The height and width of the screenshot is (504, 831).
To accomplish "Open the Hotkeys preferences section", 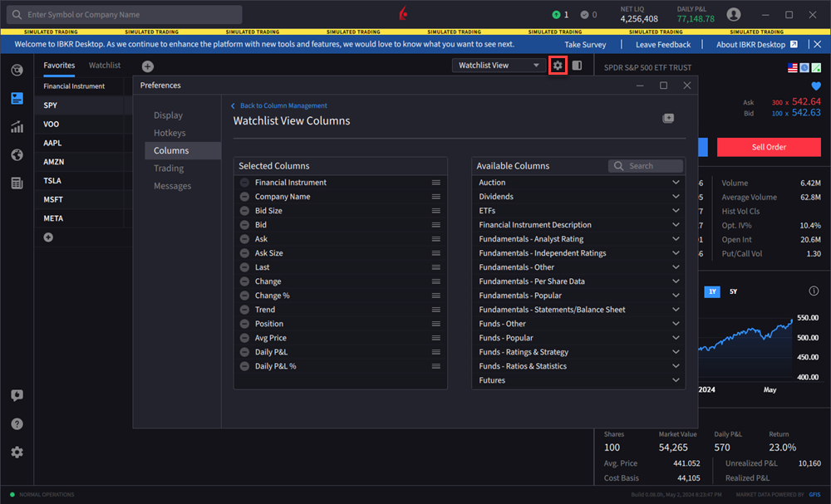I will [170, 133].
